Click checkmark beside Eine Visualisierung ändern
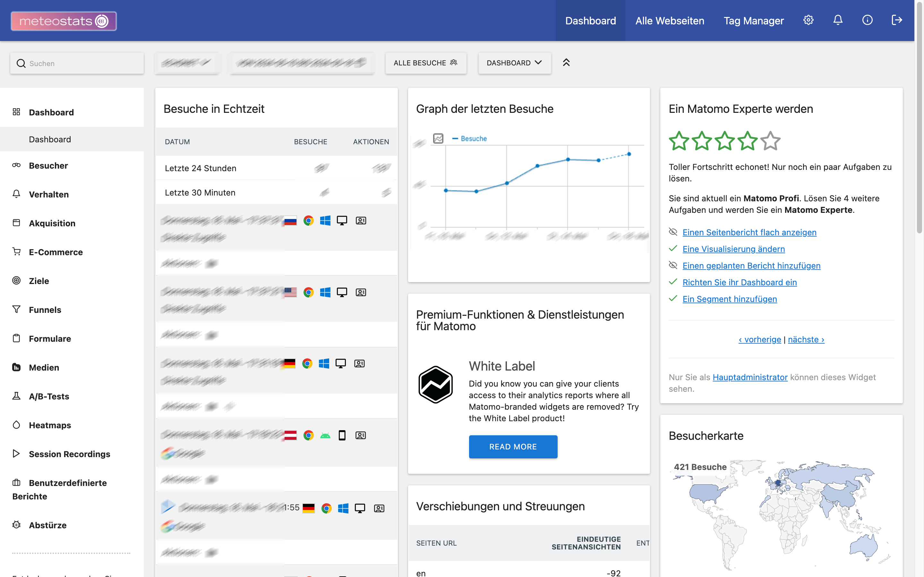Viewport: 924px width, 577px height. coord(673,249)
